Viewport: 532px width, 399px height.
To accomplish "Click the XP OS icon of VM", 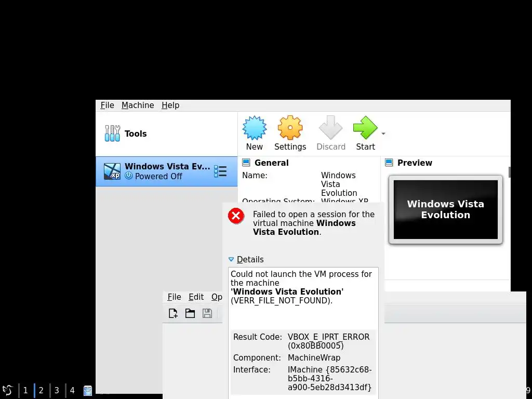I will (x=112, y=171).
